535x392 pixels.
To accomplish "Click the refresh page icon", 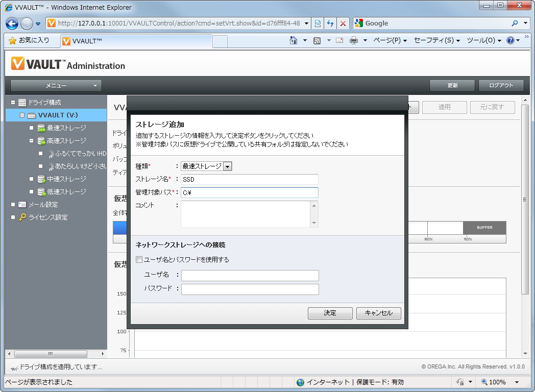I will (x=330, y=23).
